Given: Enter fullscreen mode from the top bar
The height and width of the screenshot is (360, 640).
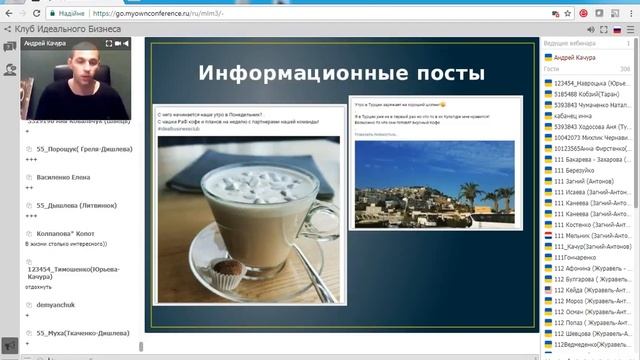Looking at the screenshot, I should [x=604, y=29].
